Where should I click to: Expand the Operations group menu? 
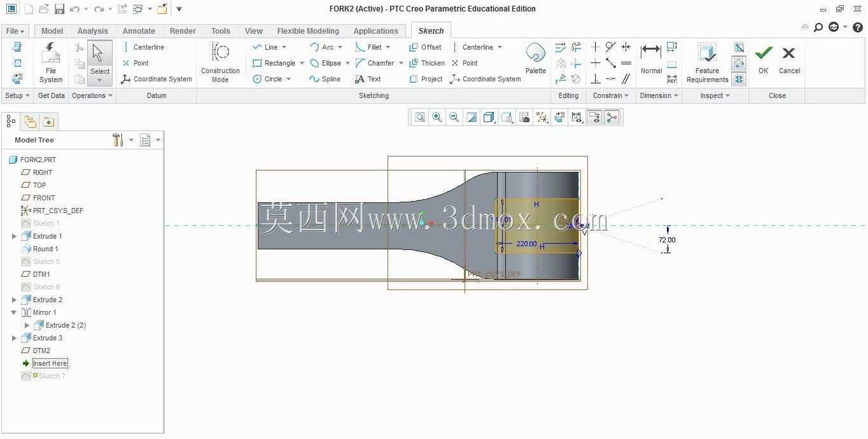pyautogui.click(x=92, y=95)
